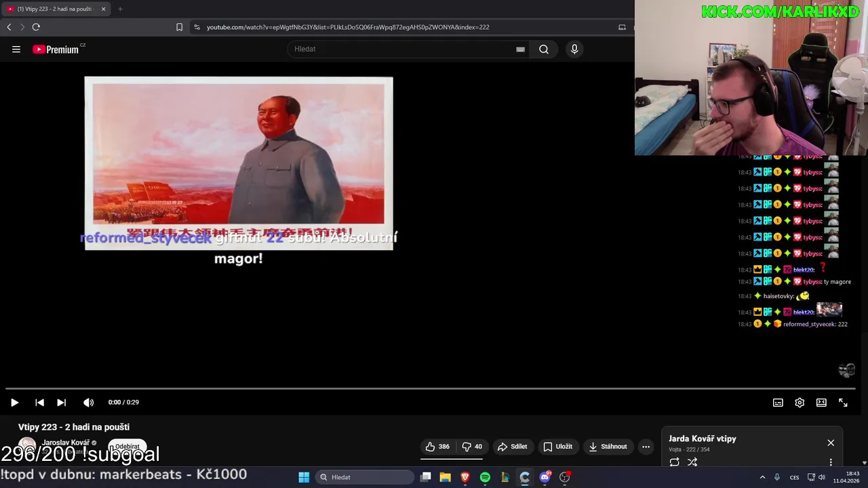Click Windows taskbar Hledat search
The height and width of the screenshot is (488, 868).
(x=365, y=477)
